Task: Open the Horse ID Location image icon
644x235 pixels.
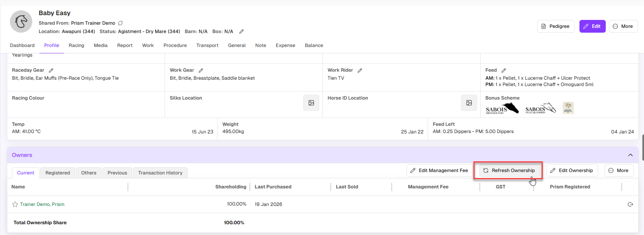Action: click(469, 103)
